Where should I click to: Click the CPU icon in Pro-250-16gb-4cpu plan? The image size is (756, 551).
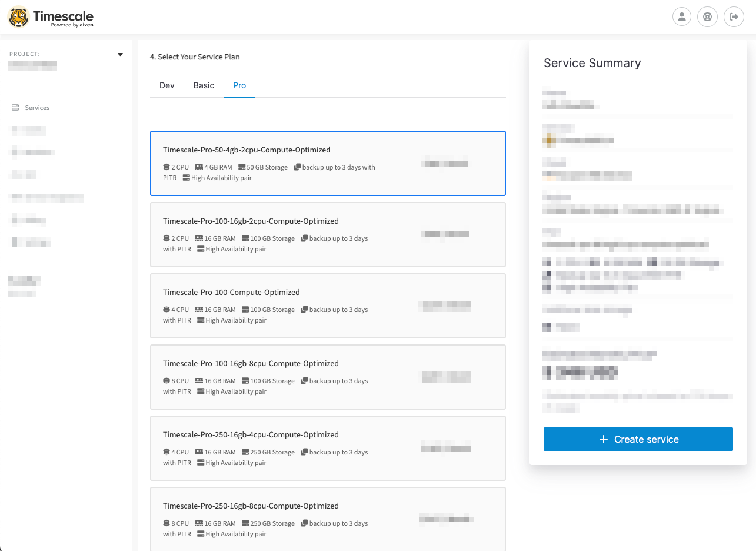pyautogui.click(x=166, y=452)
